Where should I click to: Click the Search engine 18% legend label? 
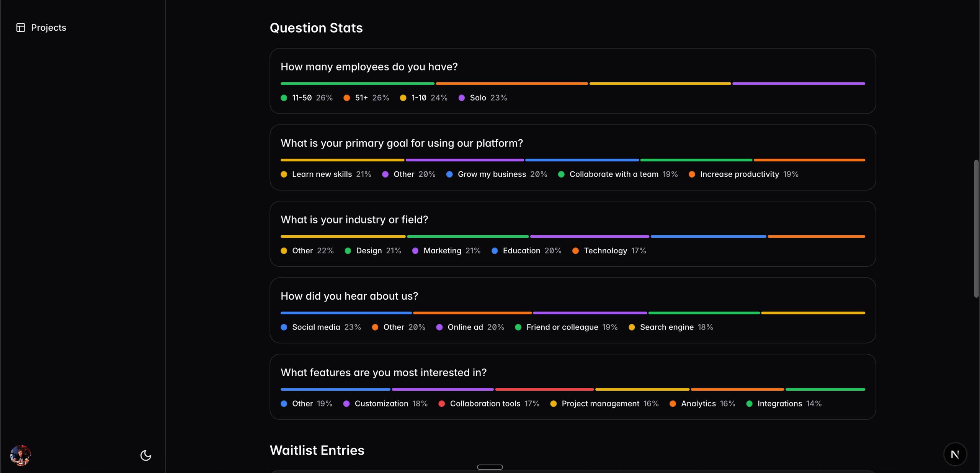click(x=676, y=327)
